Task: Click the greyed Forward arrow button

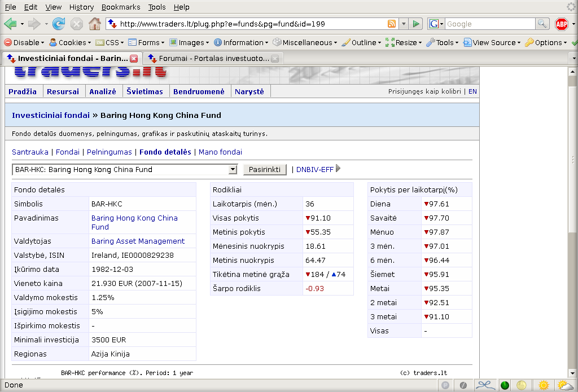Action: tap(34, 24)
